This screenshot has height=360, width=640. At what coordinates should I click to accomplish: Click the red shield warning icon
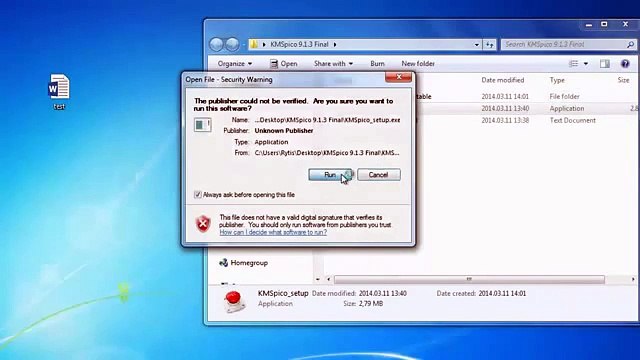[x=203, y=223]
